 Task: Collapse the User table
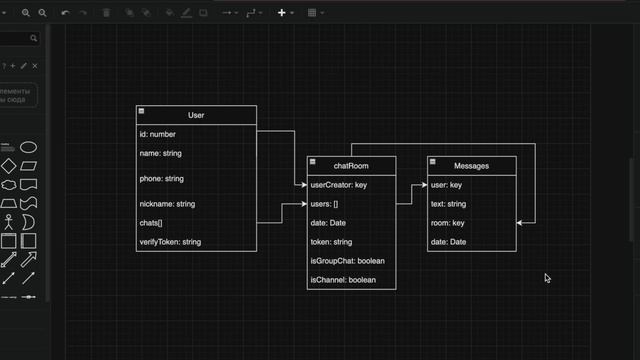point(141,111)
